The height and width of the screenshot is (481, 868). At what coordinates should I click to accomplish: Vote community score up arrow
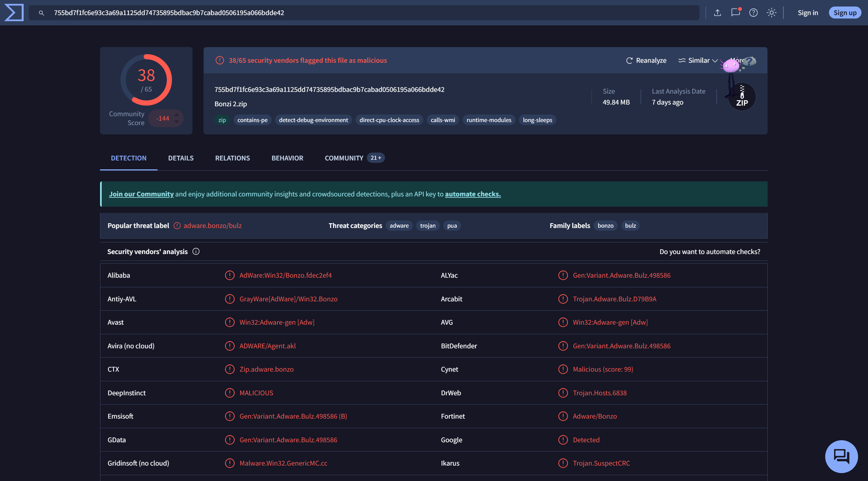[176, 115]
